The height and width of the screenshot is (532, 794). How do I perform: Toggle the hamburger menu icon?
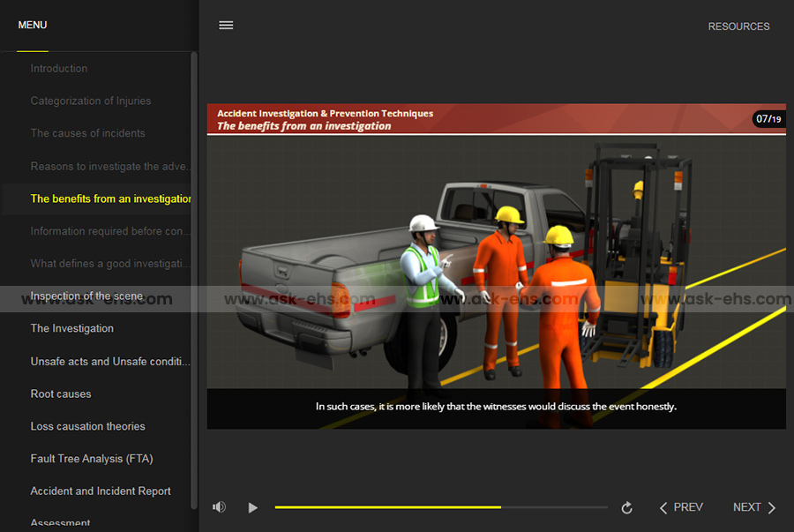[x=226, y=26]
